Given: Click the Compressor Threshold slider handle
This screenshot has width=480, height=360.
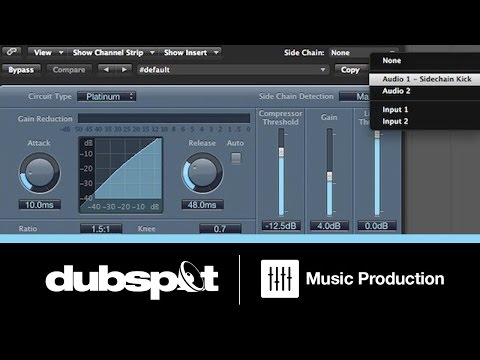Looking at the screenshot, I should point(281,152).
